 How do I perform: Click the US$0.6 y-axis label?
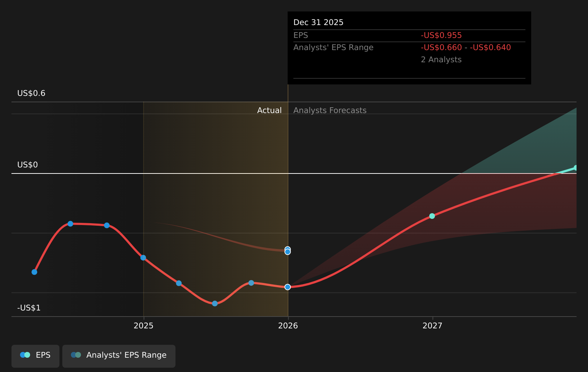(32, 93)
